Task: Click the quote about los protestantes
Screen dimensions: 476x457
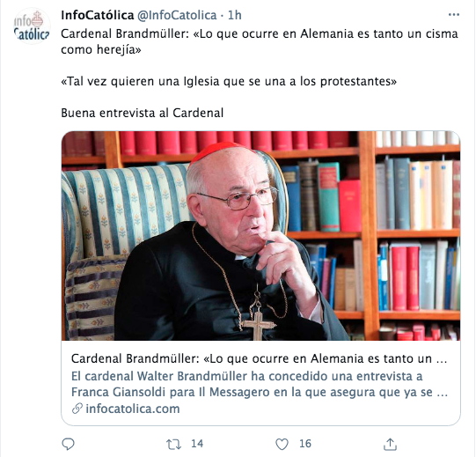Action: [x=229, y=81]
